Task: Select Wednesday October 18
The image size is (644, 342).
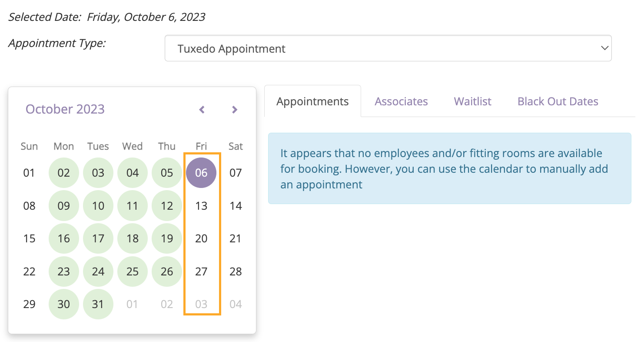Action: (x=133, y=238)
